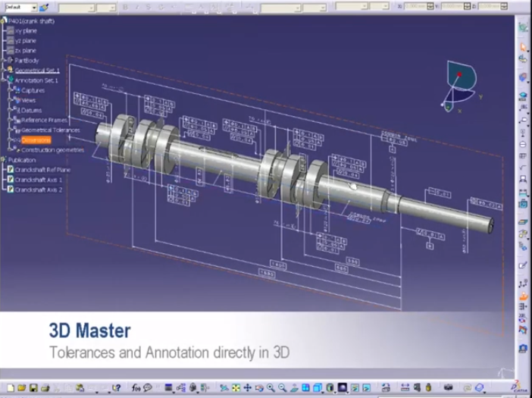Select the Pan arrows tool
This screenshot has height=398, width=532.
248,387
